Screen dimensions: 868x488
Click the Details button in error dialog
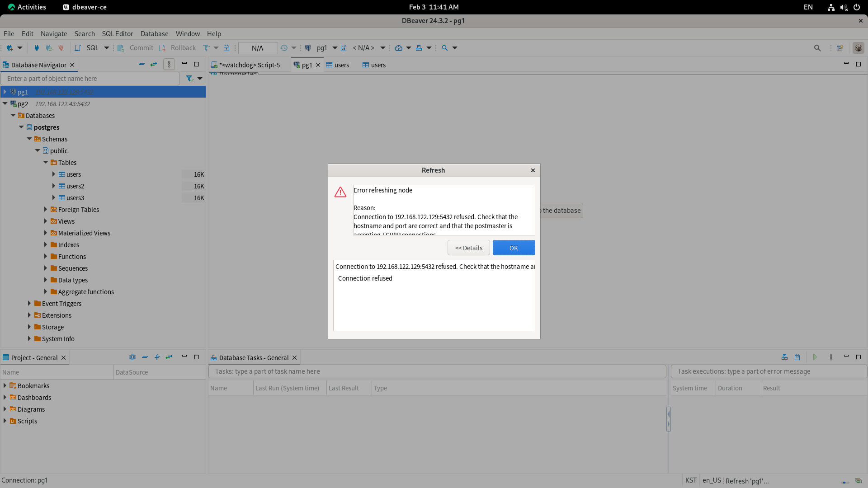coord(468,248)
